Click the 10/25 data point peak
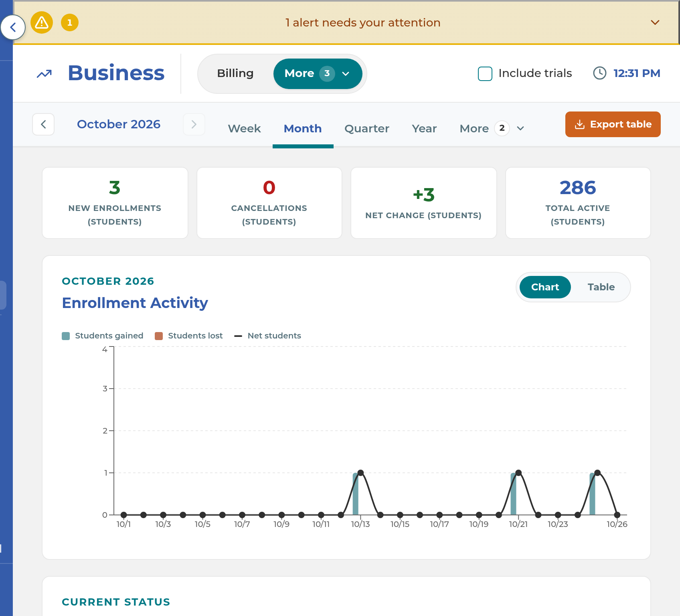This screenshot has width=680, height=616. coord(597,473)
